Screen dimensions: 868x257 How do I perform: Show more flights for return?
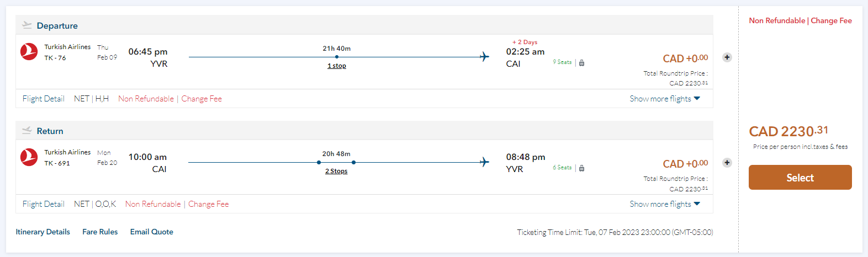point(665,204)
